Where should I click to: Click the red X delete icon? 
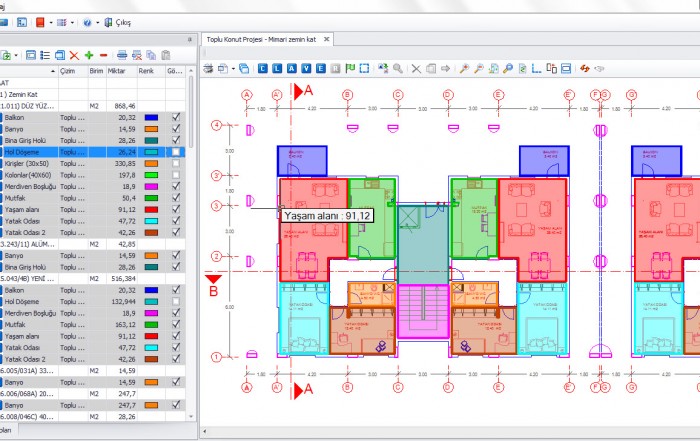click(74, 55)
